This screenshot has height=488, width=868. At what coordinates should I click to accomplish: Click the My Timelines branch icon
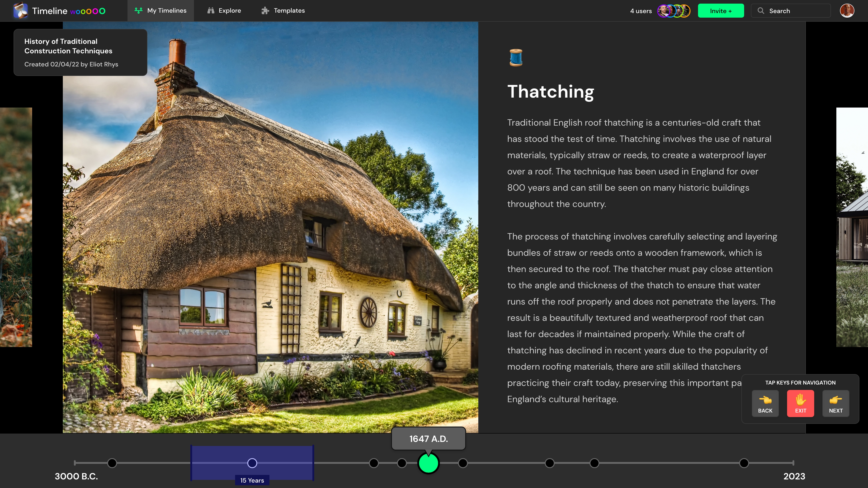(139, 10)
